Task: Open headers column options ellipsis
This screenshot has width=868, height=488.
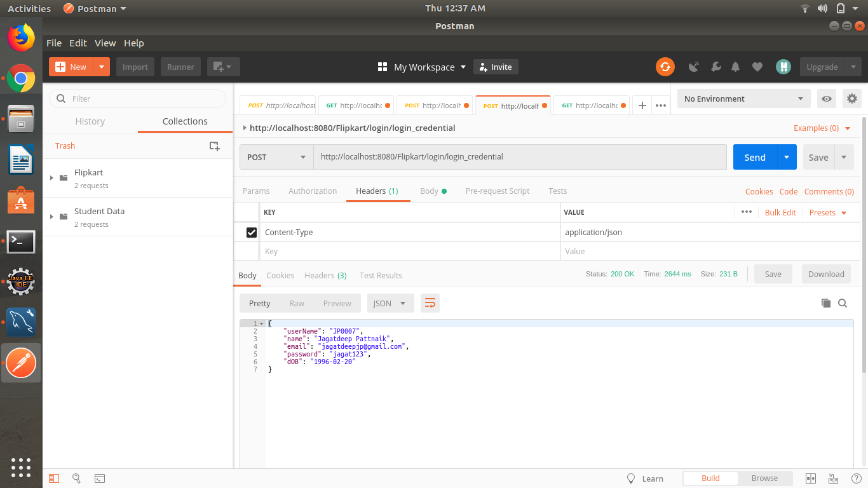Action: point(747,212)
